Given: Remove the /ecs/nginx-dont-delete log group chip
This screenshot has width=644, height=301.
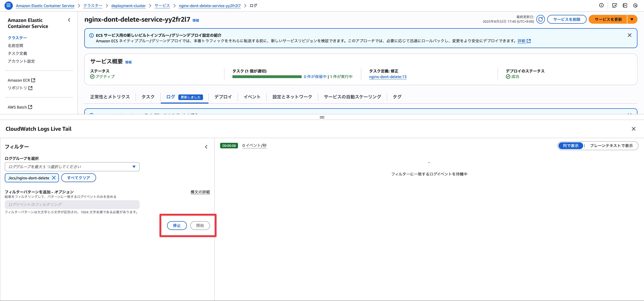Looking at the screenshot, I should click(x=54, y=178).
